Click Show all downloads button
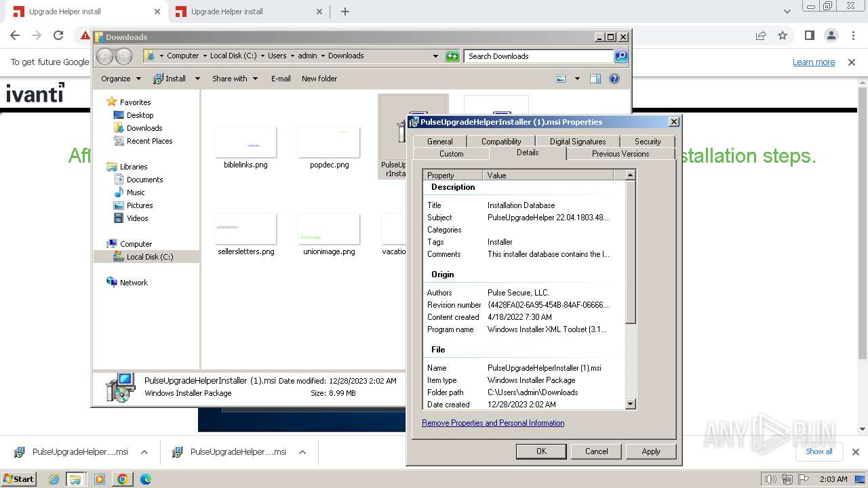This screenshot has height=488, width=868. (818, 451)
